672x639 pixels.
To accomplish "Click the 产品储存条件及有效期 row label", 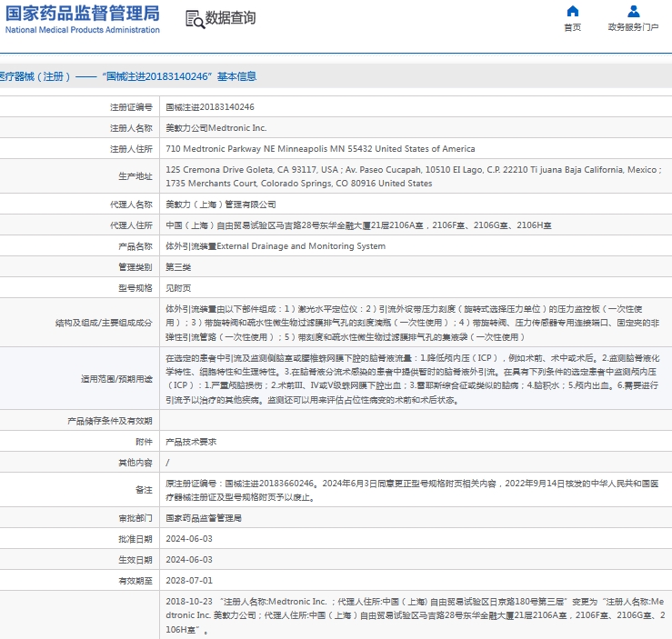I will click(x=110, y=421).
